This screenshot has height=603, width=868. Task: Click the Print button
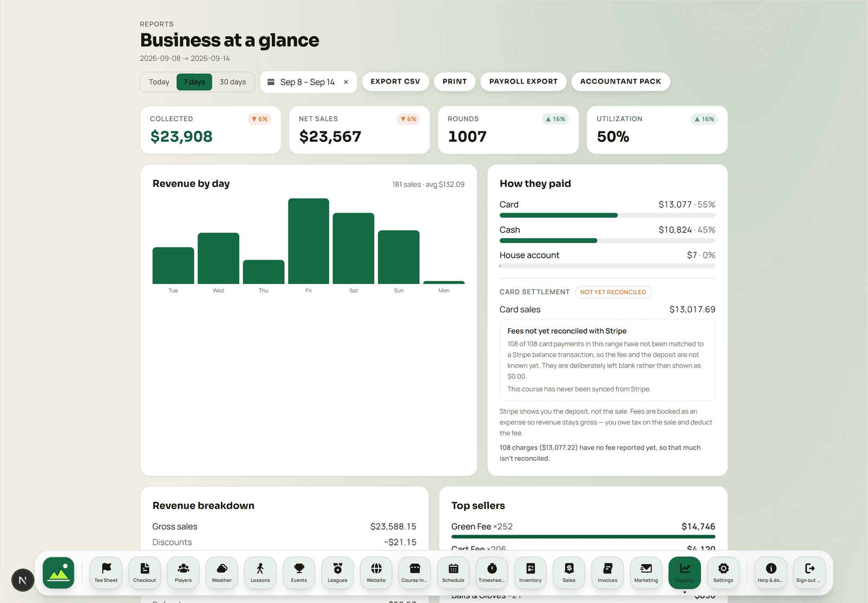pos(455,81)
